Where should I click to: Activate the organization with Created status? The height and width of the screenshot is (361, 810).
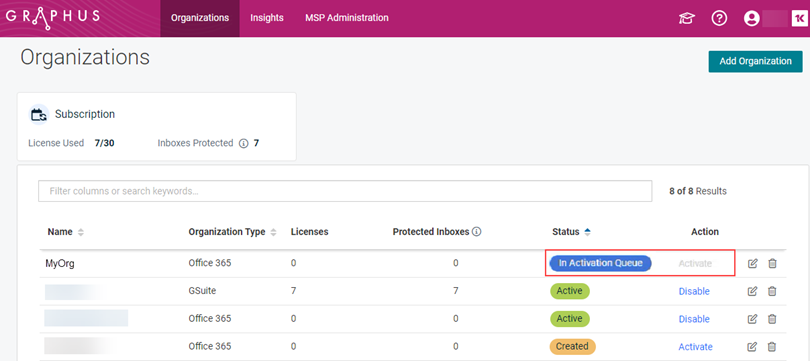click(x=695, y=347)
